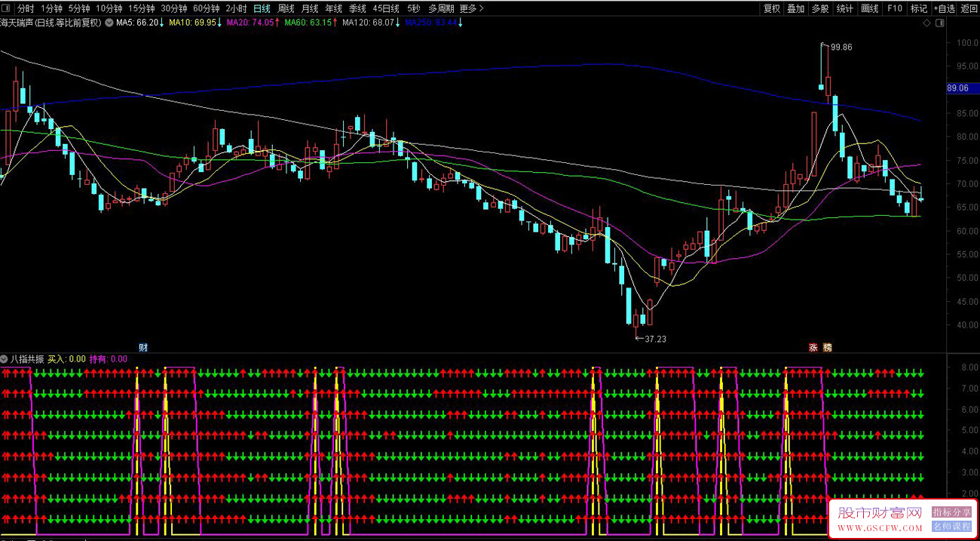The image size is (980, 541).
Task: Select the 10分钟 period
Action: (109, 8)
